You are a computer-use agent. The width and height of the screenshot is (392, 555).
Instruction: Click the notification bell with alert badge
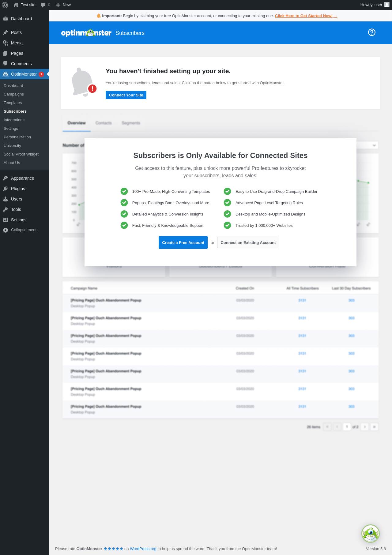[84, 82]
